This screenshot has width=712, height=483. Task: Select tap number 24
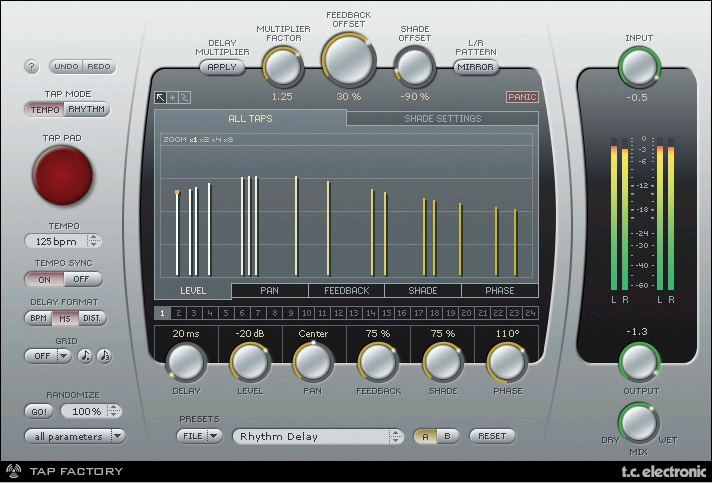[530, 313]
